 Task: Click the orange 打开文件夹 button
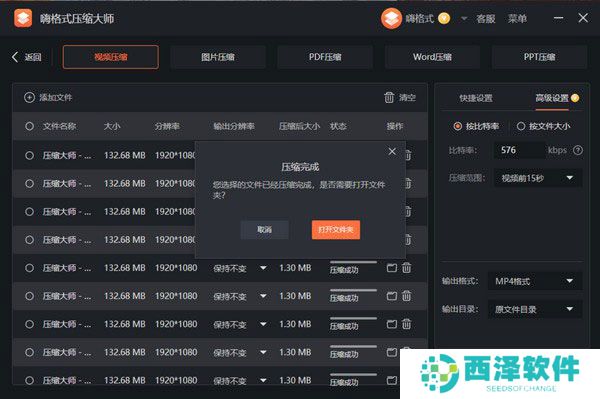tap(336, 230)
